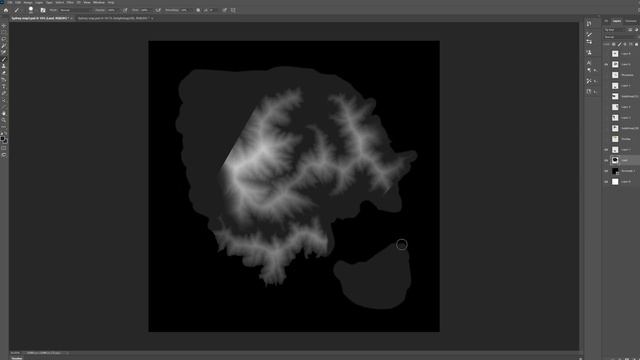Click the Home icon in options bar
The image size is (640, 360).
pyautogui.click(x=6, y=10)
